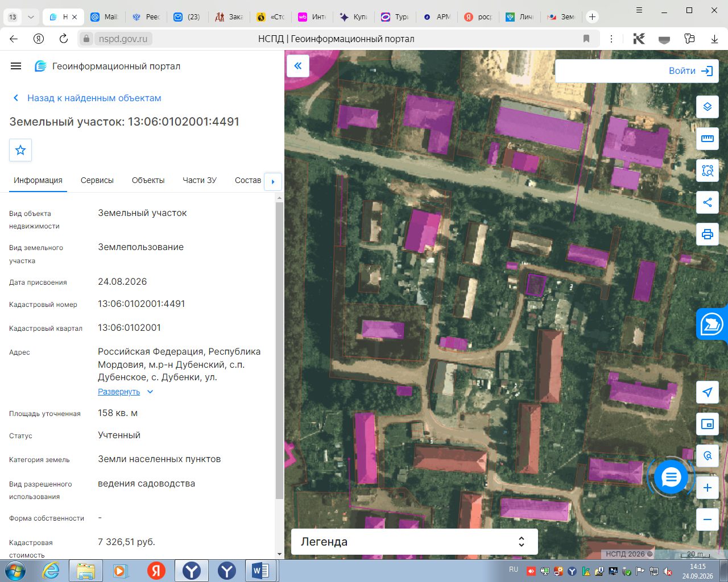Center map on my location arrow
Screen dimensions: 728x582
click(x=708, y=392)
